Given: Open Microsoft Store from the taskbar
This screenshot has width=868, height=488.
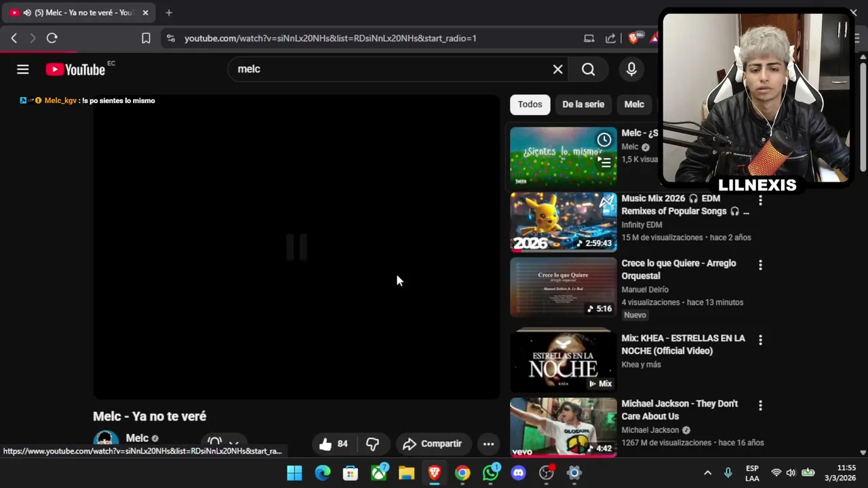Looking at the screenshot, I should coord(351,472).
